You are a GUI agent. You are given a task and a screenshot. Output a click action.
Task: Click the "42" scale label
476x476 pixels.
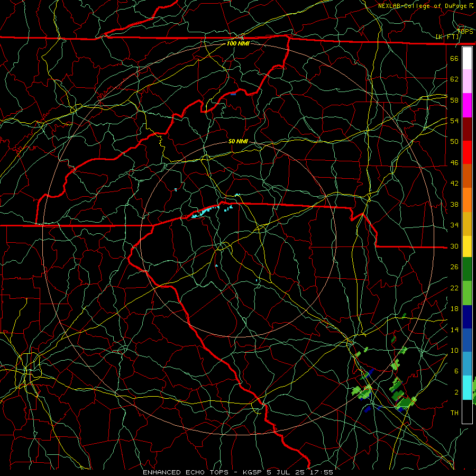click(454, 183)
